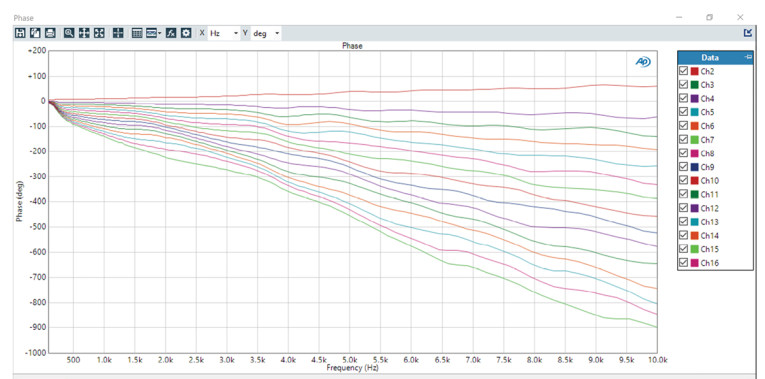Click the 10.0k frequency tick label

pyautogui.click(x=658, y=360)
